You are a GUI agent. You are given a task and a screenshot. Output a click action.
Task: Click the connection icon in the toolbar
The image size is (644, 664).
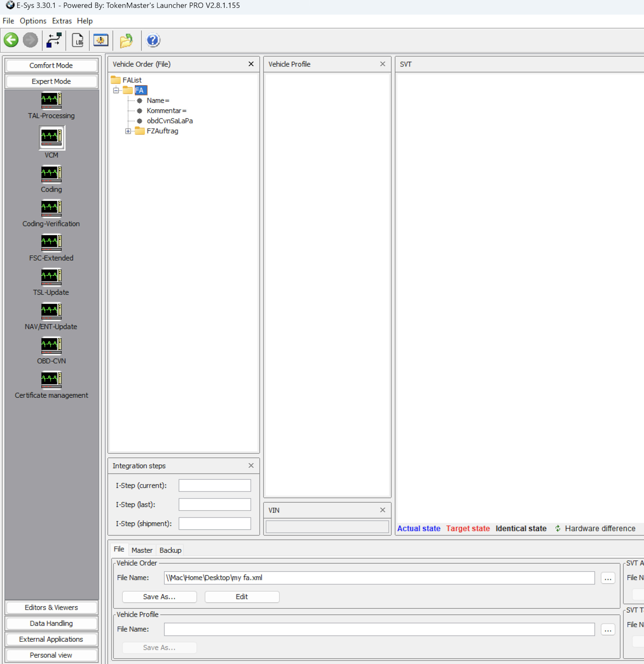pos(54,40)
